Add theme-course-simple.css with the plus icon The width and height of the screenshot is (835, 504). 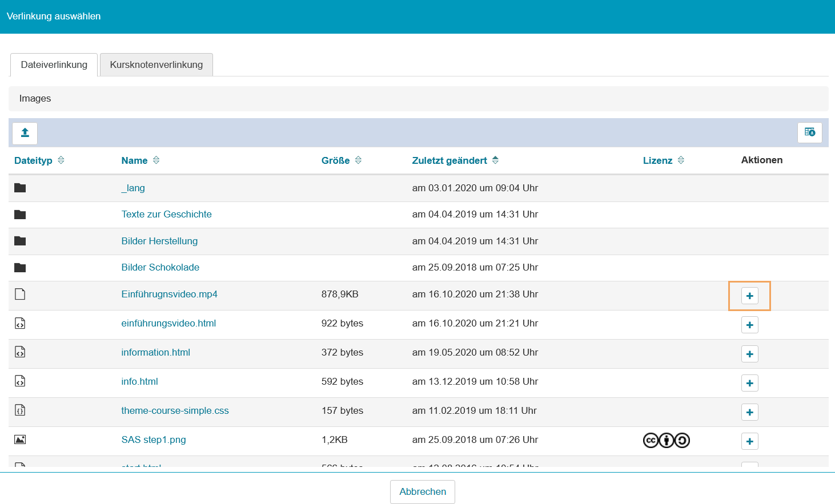point(749,412)
